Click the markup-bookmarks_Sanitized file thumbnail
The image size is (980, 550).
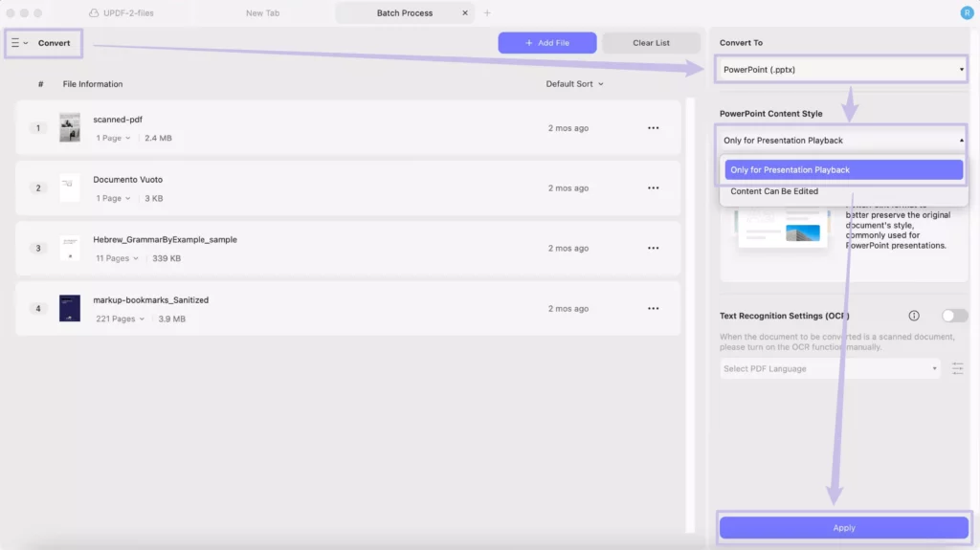click(70, 308)
